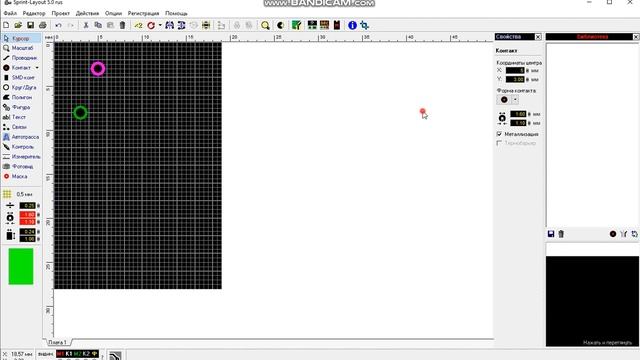Select the SMD-контакт tool
Image resolution: width=640 pixels, height=360 pixels.
tap(21, 78)
